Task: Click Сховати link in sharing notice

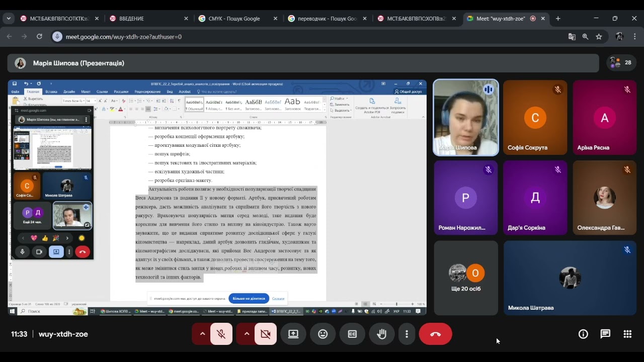Action: click(278, 298)
